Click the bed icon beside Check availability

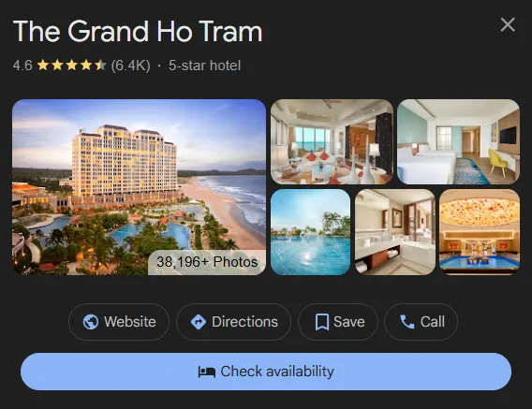[207, 372]
